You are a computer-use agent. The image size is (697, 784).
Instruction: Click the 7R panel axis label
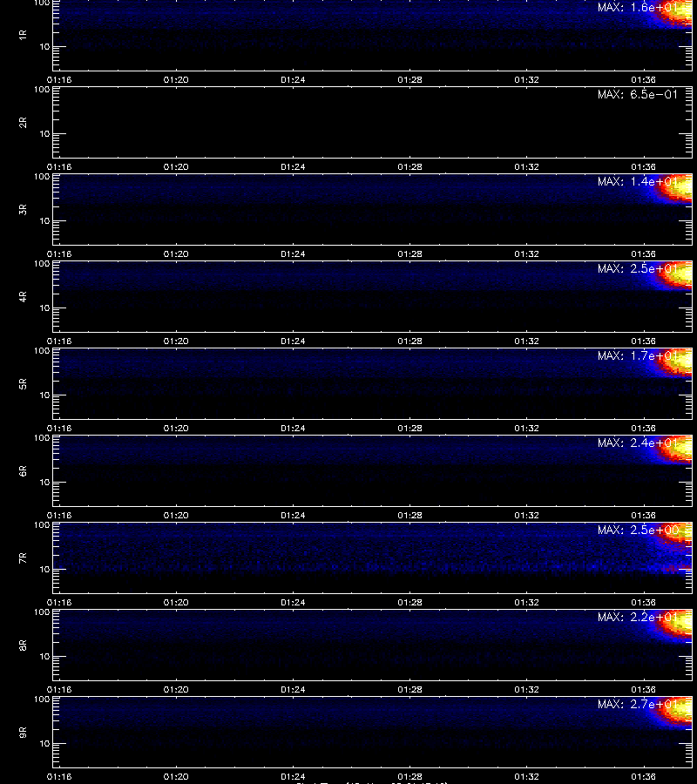coord(23,558)
